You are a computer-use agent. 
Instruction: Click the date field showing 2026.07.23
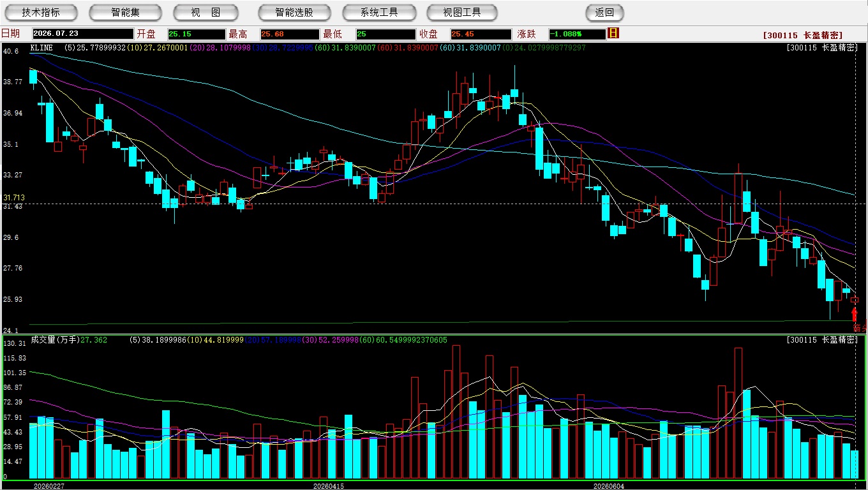tap(83, 34)
